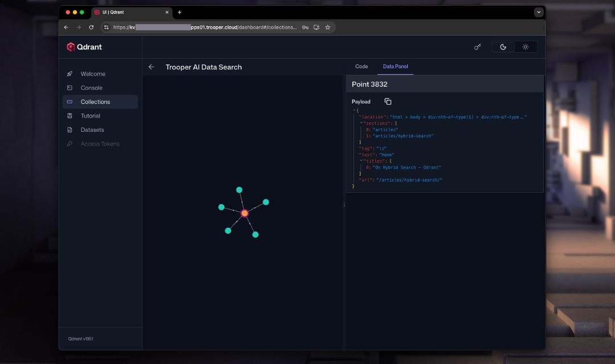
Task: Select Datasets in the sidebar
Action: coord(92,130)
